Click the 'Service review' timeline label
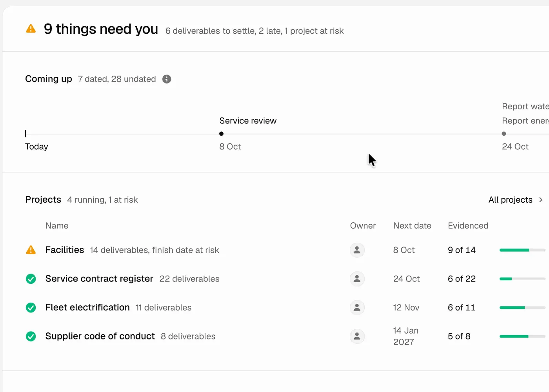549x392 pixels. 248,121
